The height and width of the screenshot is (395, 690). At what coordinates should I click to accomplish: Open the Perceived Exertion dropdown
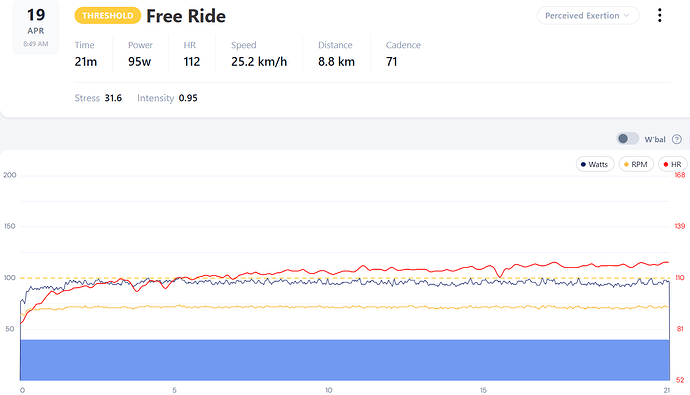click(x=587, y=16)
